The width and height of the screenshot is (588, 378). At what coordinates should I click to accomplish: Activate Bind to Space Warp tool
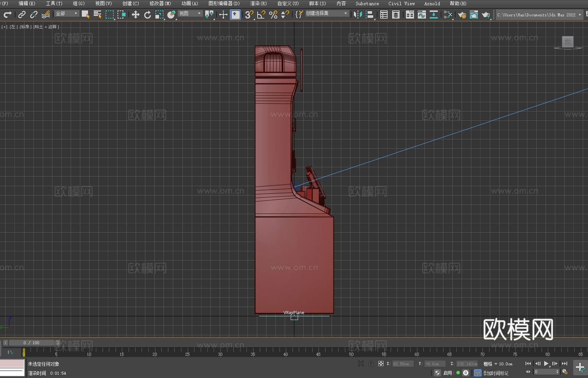click(x=46, y=14)
